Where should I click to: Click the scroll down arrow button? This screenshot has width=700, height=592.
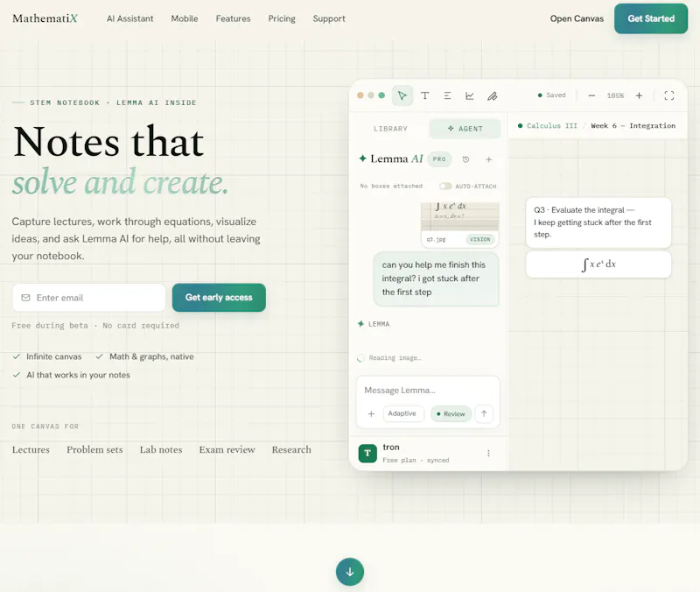(350, 572)
